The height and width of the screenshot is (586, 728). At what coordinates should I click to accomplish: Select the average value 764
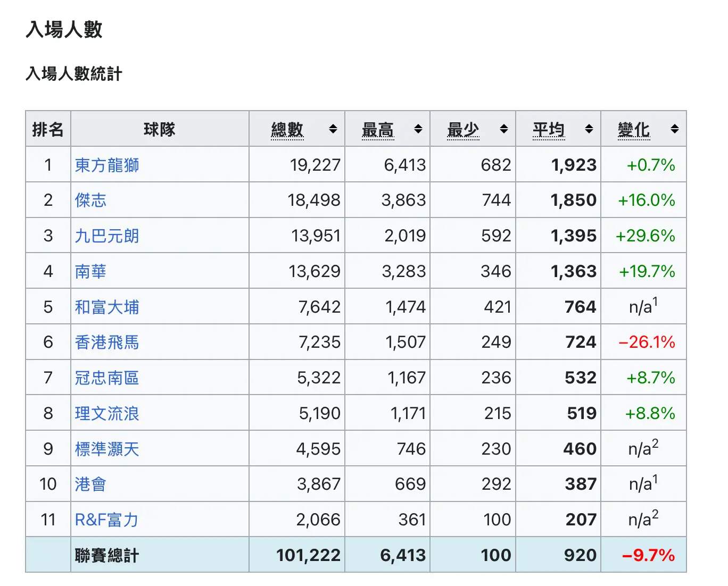coord(581,307)
